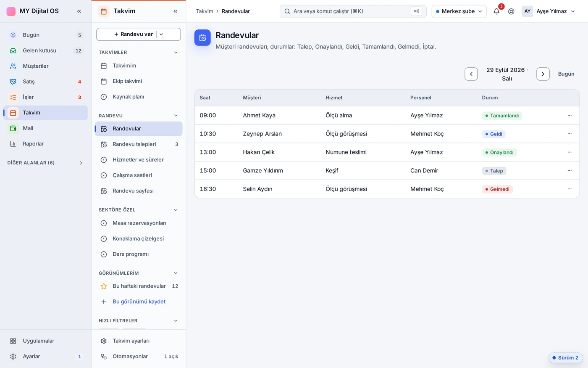Click the Gelmedi status for Selin Aydın
This screenshot has height=368, width=588.
[497, 189]
